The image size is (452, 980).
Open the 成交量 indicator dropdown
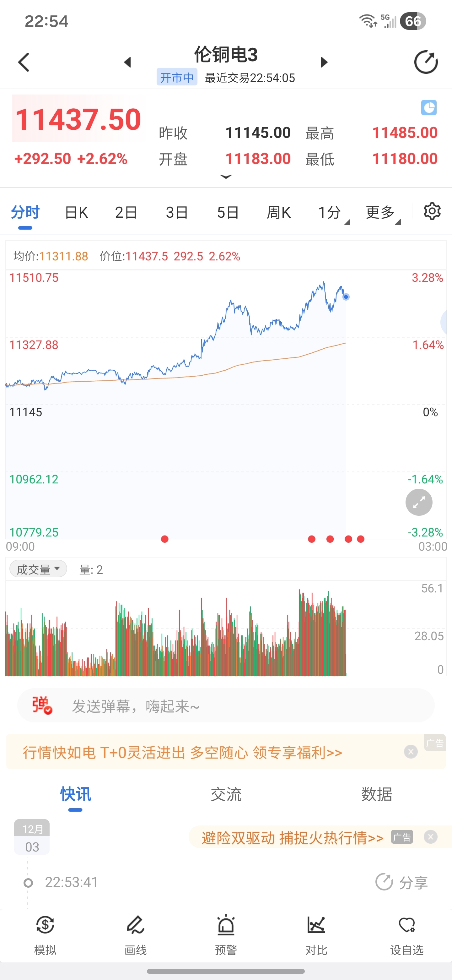(38, 569)
